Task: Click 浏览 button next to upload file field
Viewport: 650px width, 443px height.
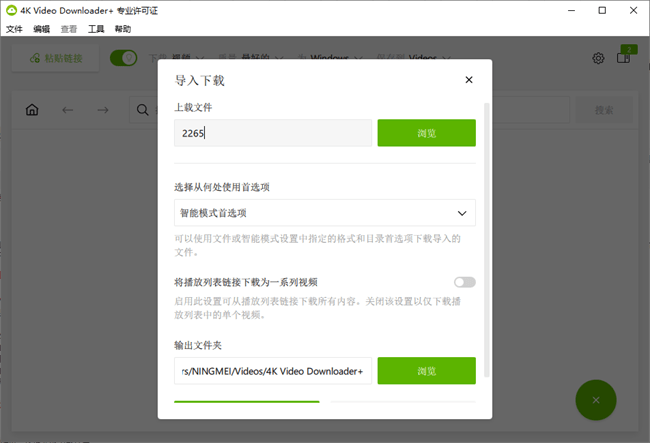Action: (426, 133)
